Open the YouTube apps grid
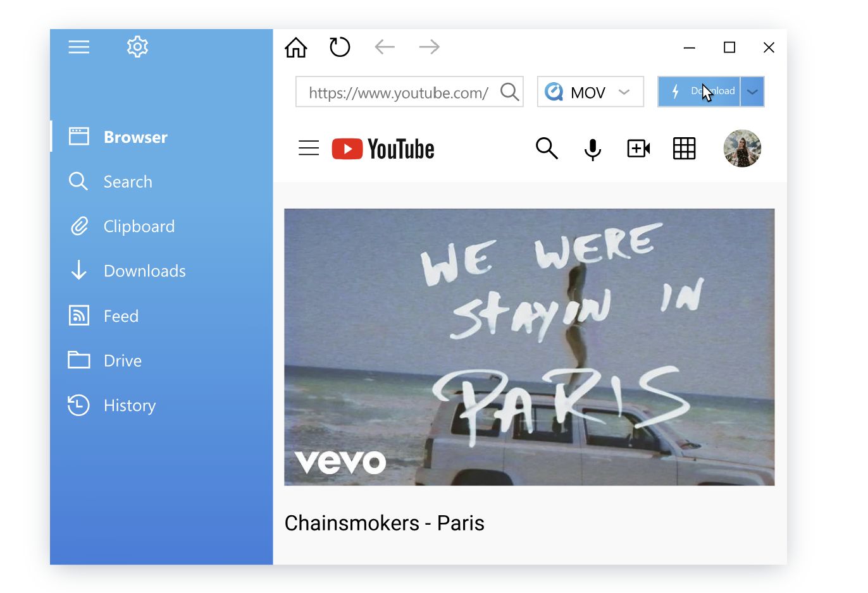868x593 pixels. tap(684, 149)
